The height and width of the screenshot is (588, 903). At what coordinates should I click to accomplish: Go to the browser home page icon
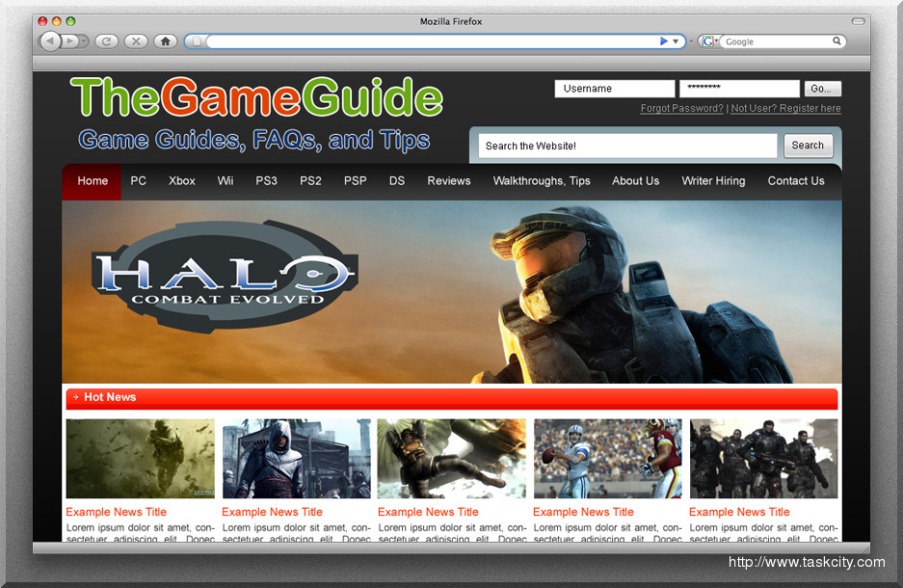pyautogui.click(x=165, y=40)
